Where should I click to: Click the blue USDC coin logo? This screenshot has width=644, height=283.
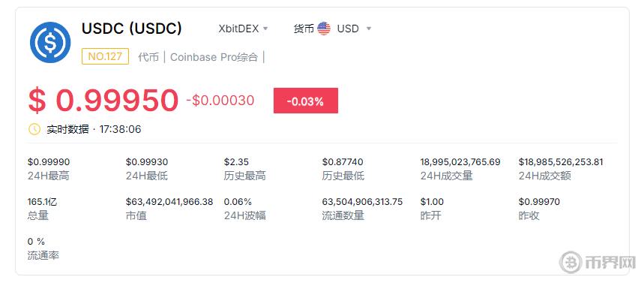point(50,42)
